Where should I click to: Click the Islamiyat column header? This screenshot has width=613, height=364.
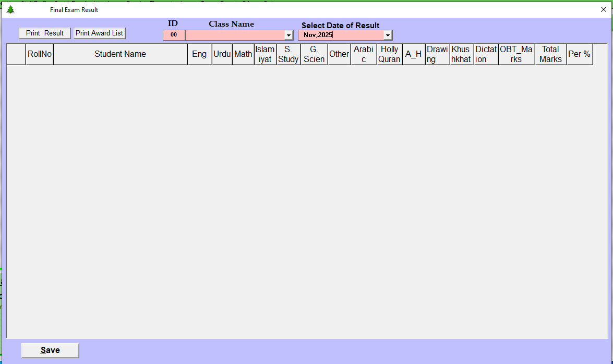click(x=265, y=54)
